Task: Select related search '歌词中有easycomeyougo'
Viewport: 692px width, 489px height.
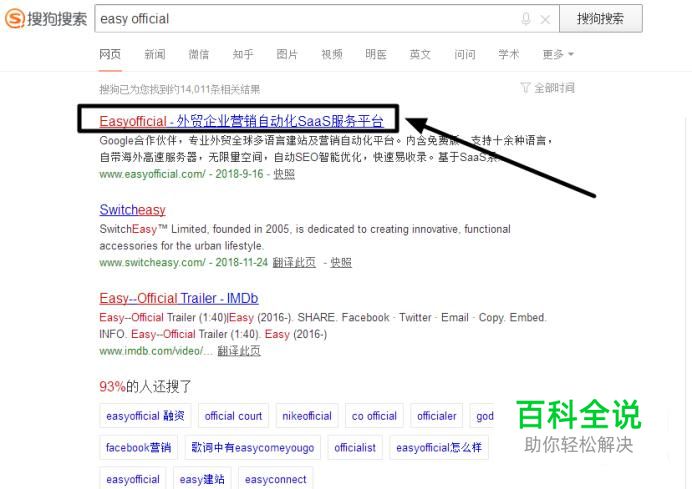Action: coord(253,448)
